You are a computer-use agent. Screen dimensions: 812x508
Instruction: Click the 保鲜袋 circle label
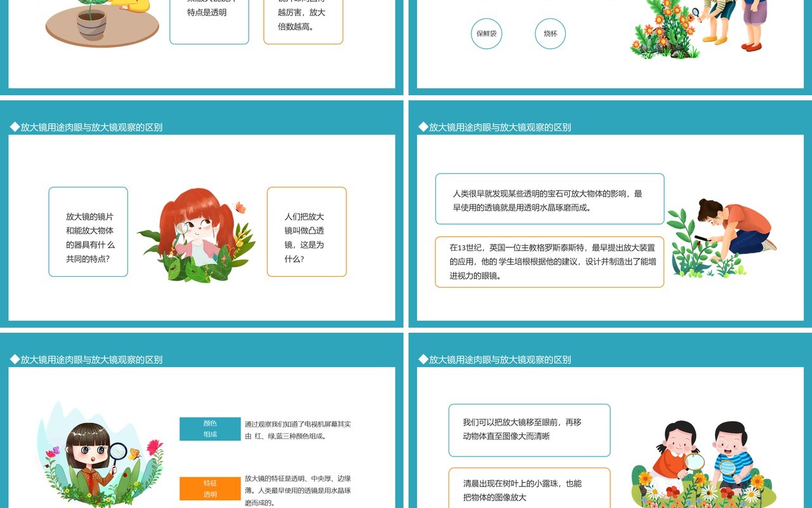pyautogui.click(x=487, y=34)
